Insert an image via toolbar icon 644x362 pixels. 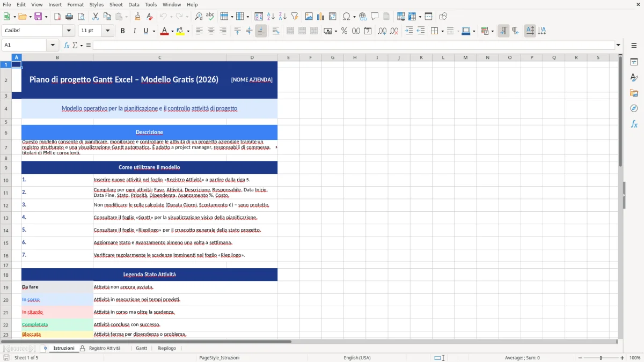310,17
